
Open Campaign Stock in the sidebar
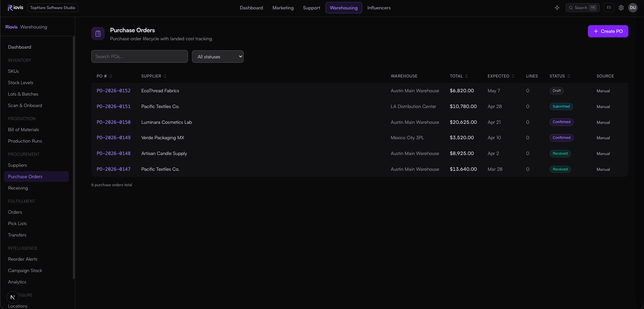(25, 270)
